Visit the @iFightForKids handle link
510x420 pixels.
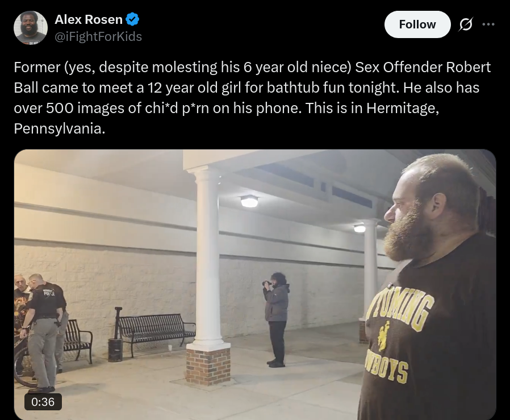98,36
